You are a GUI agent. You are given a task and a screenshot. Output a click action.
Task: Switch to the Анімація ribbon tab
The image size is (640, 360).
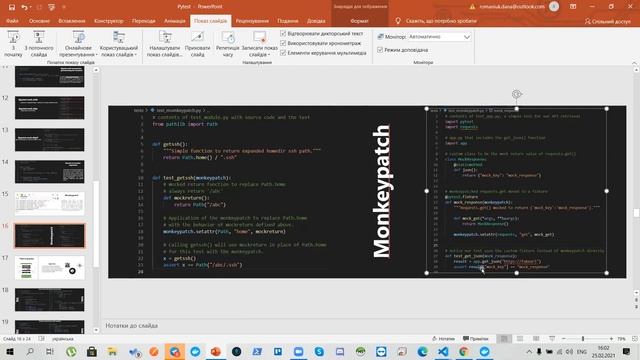tap(175, 21)
